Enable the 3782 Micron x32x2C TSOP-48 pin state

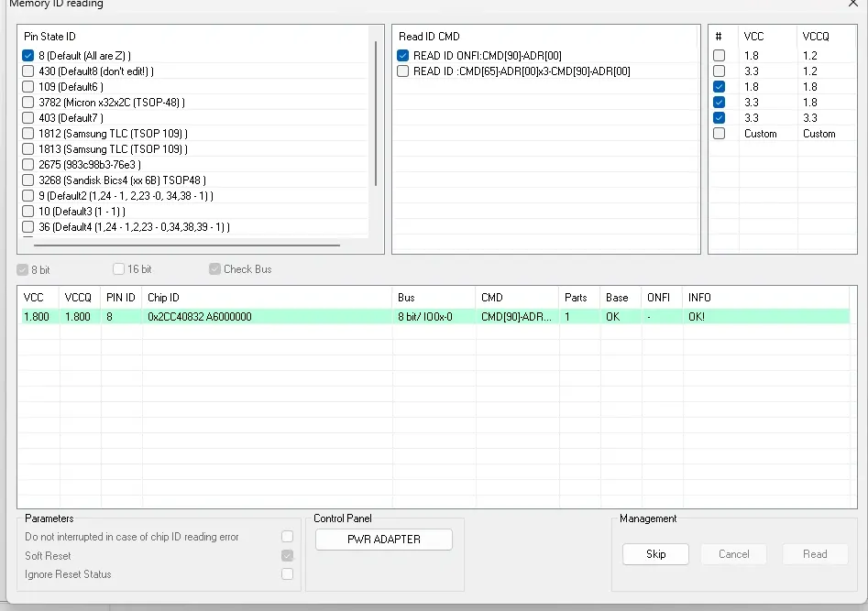pyautogui.click(x=28, y=103)
